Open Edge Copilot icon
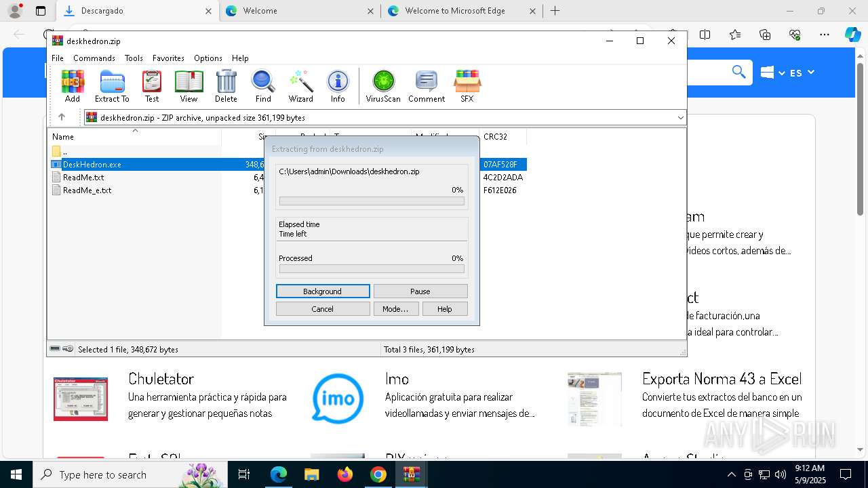Screen dimensions: 868x488 pyautogui.click(x=852, y=35)
